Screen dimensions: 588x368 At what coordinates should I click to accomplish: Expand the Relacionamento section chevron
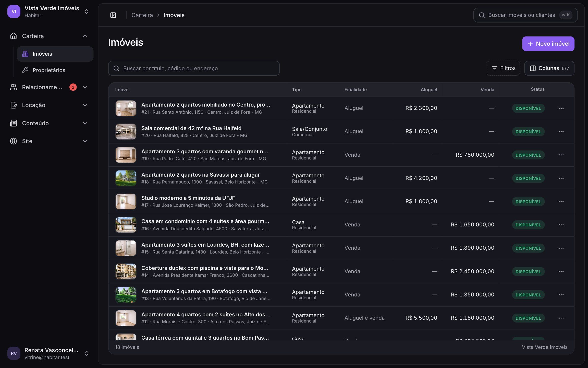85,87
